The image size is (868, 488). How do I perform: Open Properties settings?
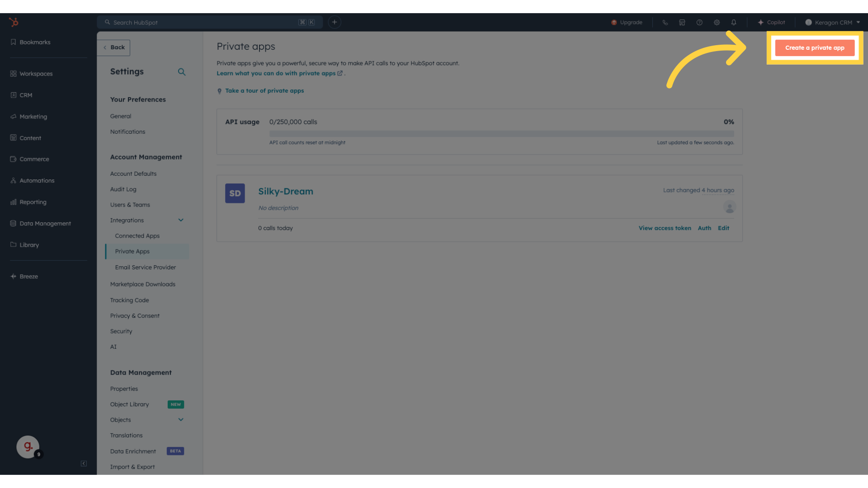[x=124, y=389]
